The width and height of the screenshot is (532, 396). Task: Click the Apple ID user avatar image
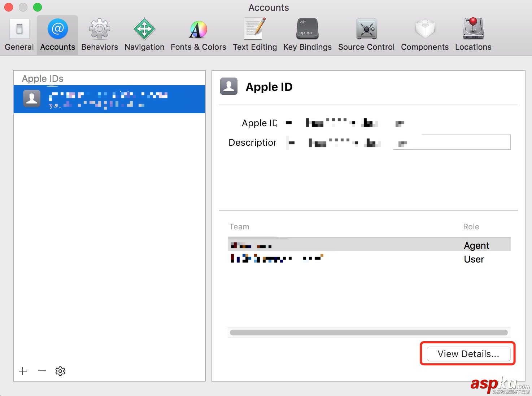(x=228, y=86)
